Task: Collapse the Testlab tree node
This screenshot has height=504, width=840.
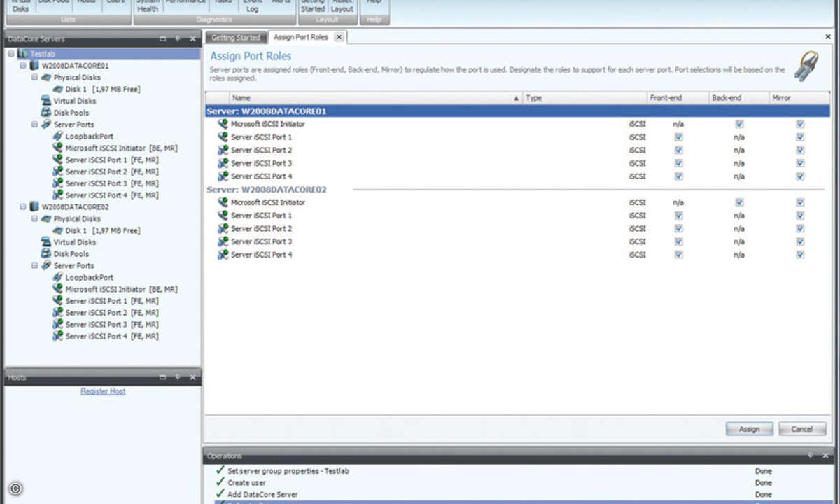Action: click(x=12, y=54)
